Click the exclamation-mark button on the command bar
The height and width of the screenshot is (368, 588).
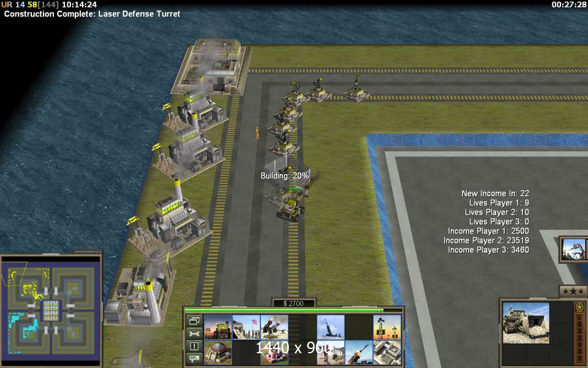tap(194, 346)
